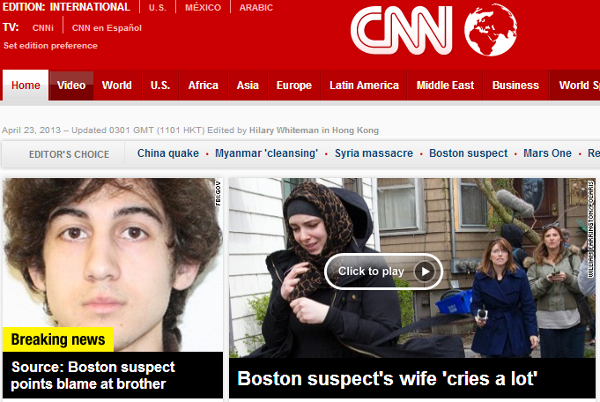Select the Arabic edition link
This screenshot has height=402, width=600.
point(256,8)
